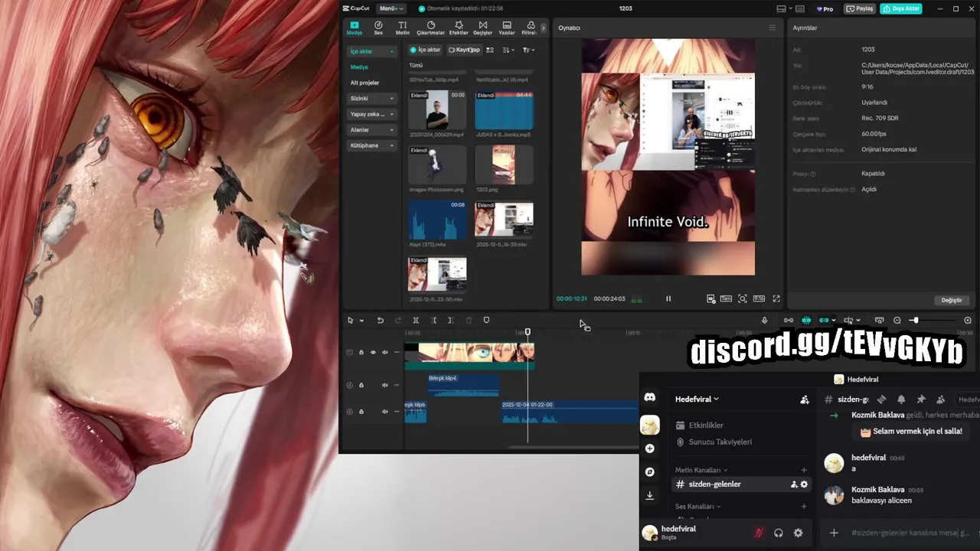Mute the 2025-12-04 audio track
980x551 pixels.
(384, 412)
